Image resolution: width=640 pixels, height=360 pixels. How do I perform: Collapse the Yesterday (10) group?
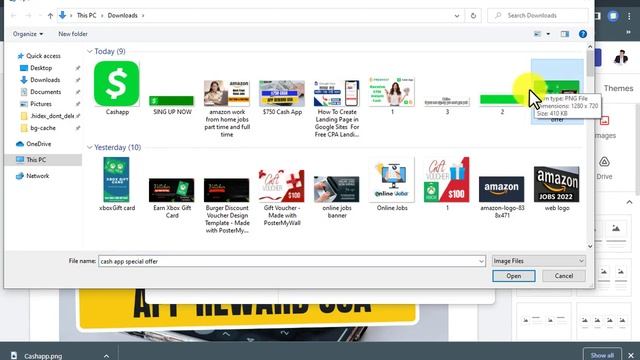(89, 147)
